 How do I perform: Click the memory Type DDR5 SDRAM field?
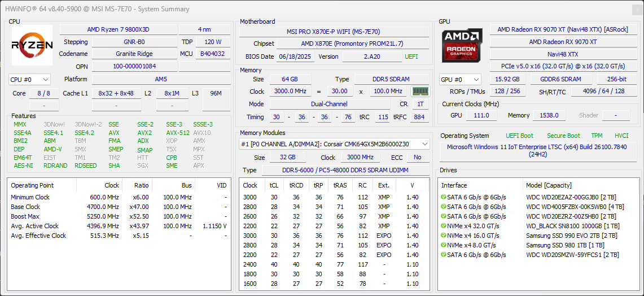[390, 79]
